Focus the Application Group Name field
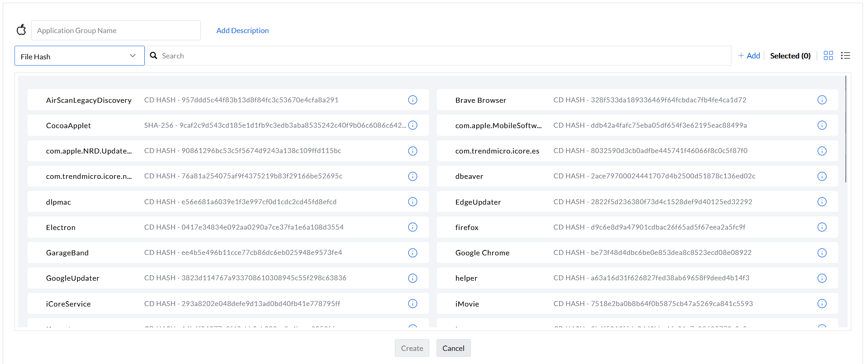Viewport: 868px width, 364px height. (x=116, y=30)
